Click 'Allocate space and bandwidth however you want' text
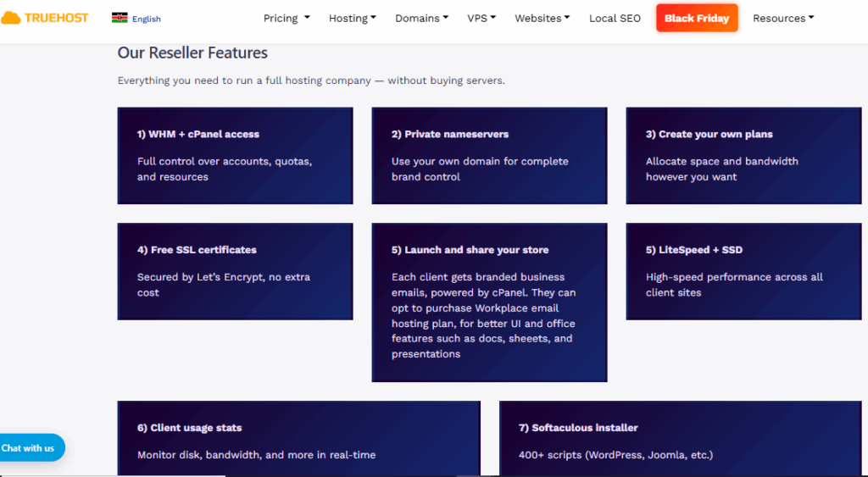The width and height of the screenshot is (868, 477). pyautogui.click(x=722, y=169)
